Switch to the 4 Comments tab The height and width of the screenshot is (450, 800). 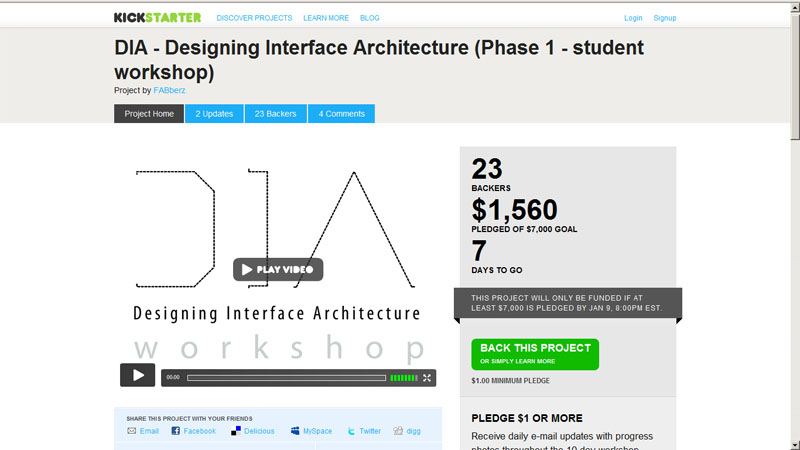click(x=341, y=114)
